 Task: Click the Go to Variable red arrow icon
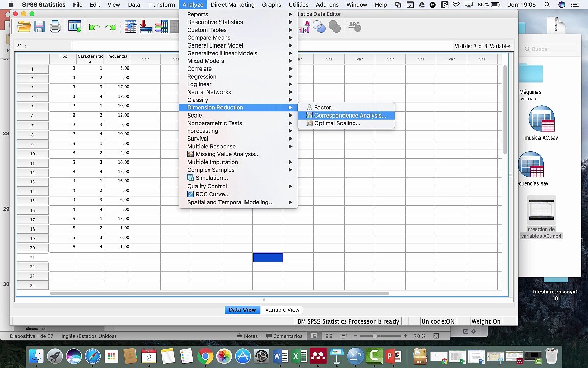[146, 27]
